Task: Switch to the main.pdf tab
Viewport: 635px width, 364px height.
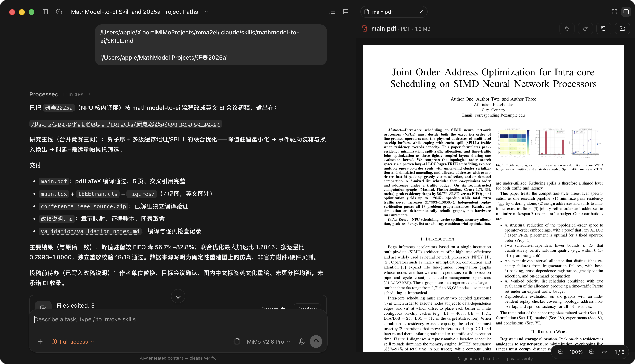Action: [394, 12]
